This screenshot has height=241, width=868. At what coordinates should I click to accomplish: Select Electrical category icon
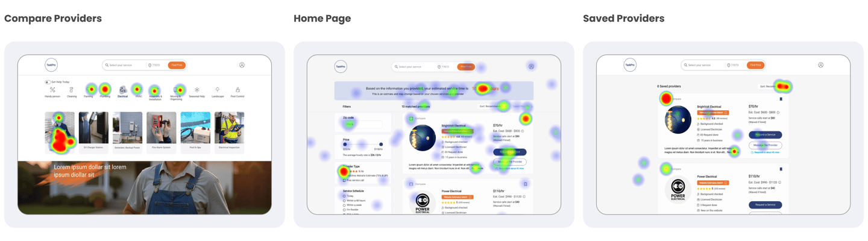pos(122,90)
